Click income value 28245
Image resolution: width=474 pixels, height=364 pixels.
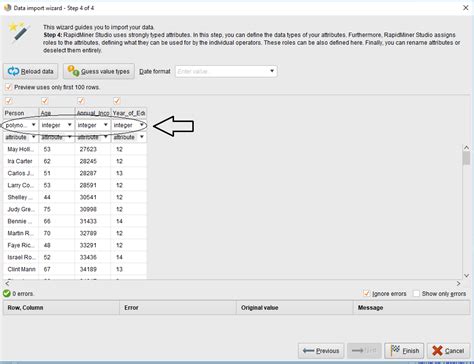tap(88, 161)
